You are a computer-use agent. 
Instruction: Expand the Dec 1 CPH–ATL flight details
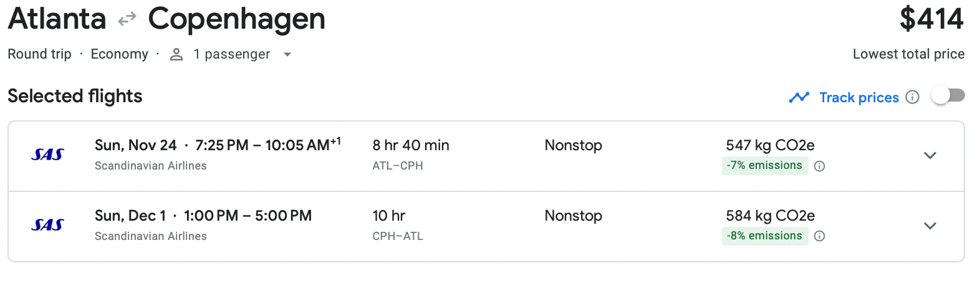click(930, 226)
